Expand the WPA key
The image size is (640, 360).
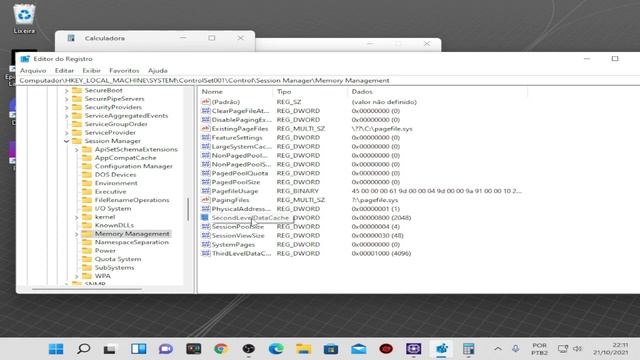coord(77,277)
